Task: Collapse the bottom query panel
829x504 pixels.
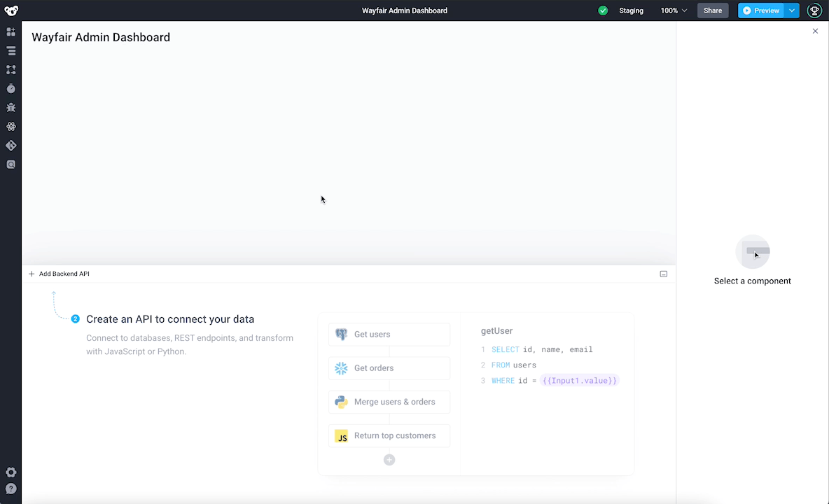Action: pyautogui.click(x=663, y=274)
